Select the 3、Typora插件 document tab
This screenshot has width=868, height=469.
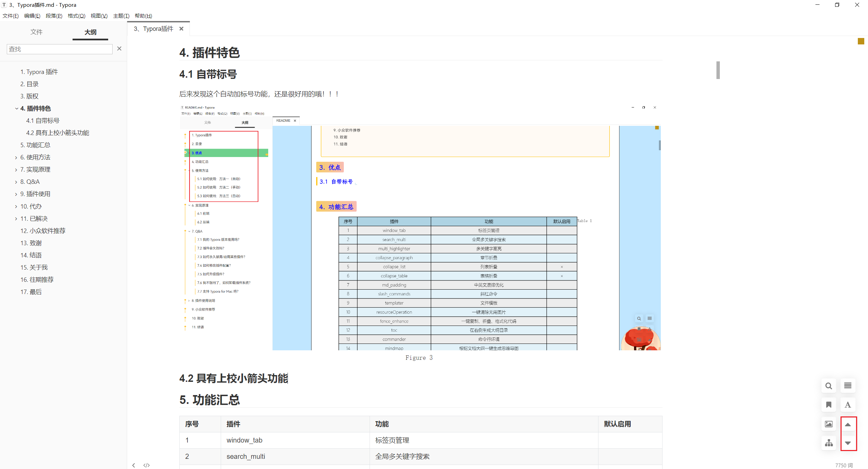point(154,29)
